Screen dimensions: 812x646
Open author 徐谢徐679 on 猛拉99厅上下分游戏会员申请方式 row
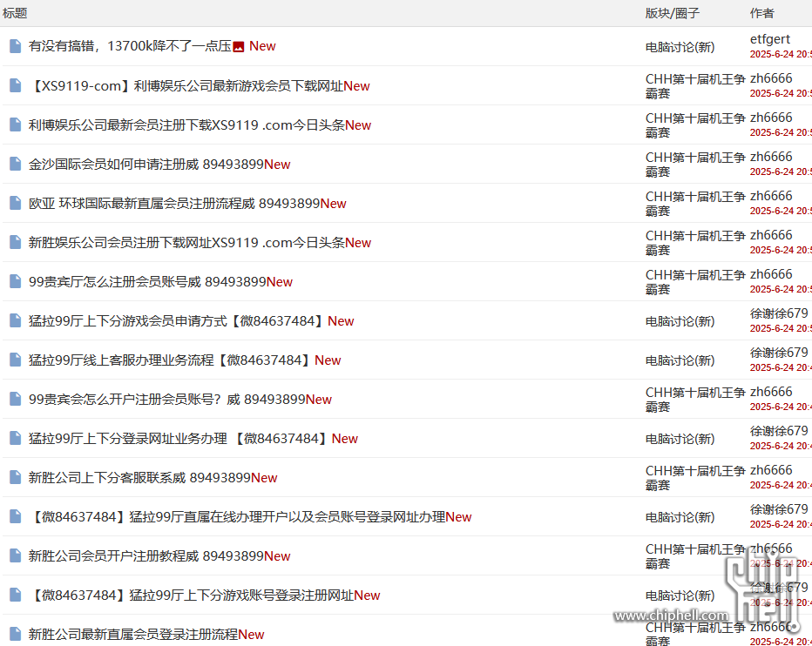tap(779, 313)
